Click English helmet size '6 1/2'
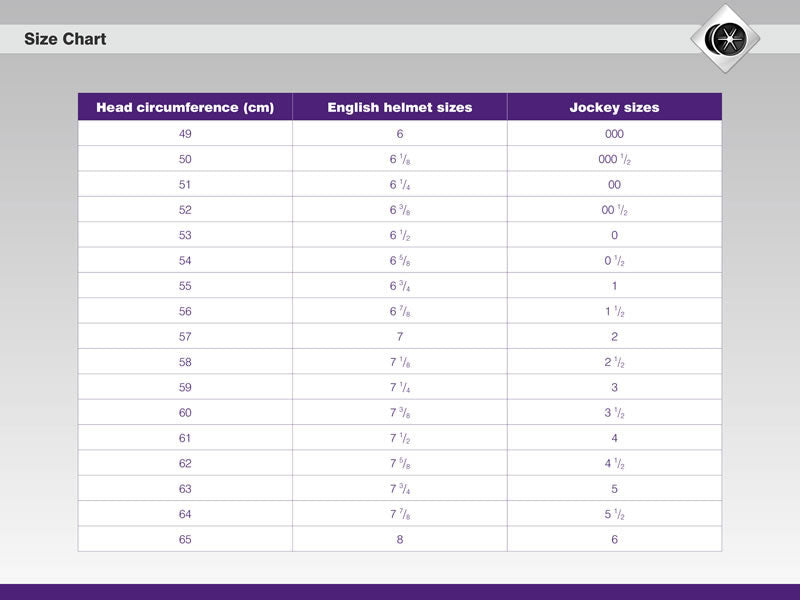 (400, 235)
